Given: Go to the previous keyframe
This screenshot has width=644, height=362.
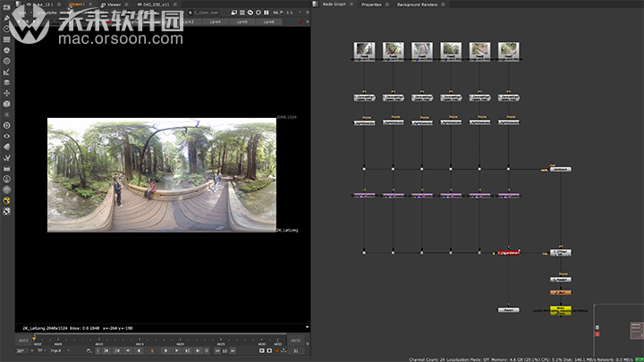Looking at the screenshot, I should click(116, 351).
